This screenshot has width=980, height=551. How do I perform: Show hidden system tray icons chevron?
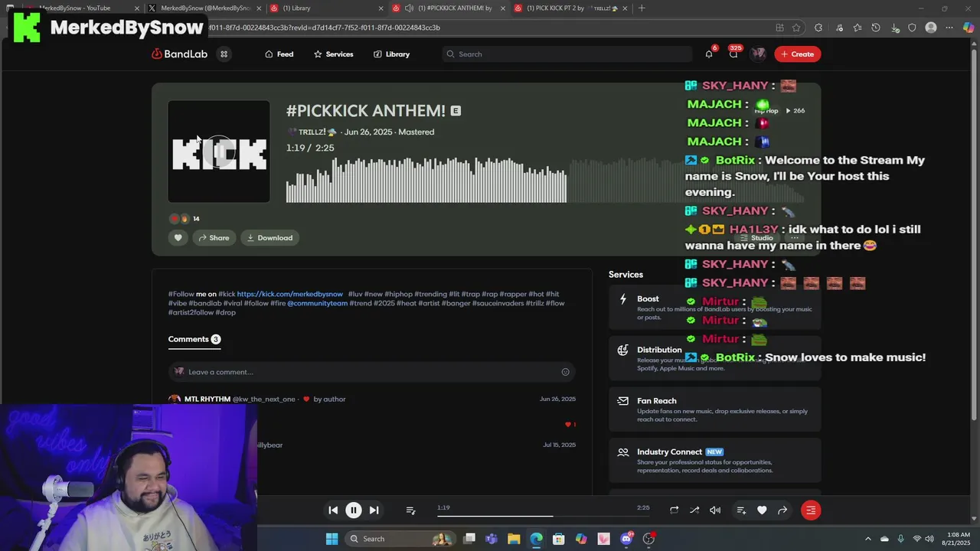pos(867,539)
